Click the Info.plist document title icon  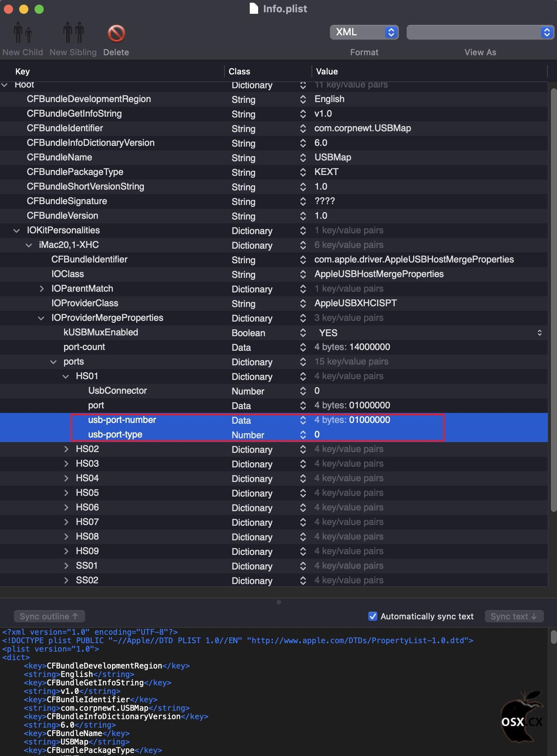(x=254, y=8)
